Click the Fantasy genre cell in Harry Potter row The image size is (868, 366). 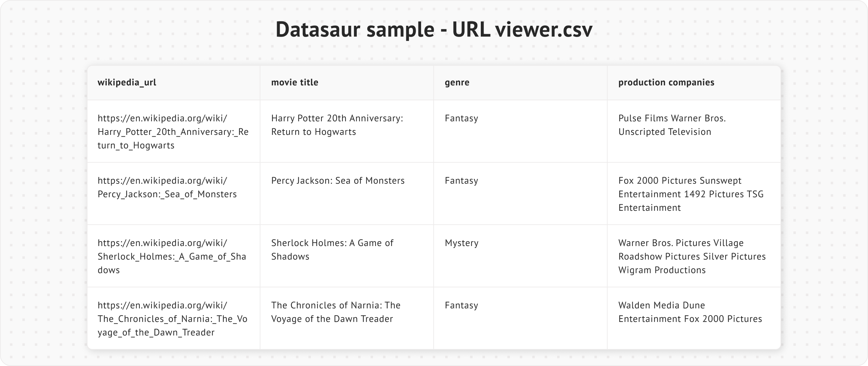click(x=461, y=118)
